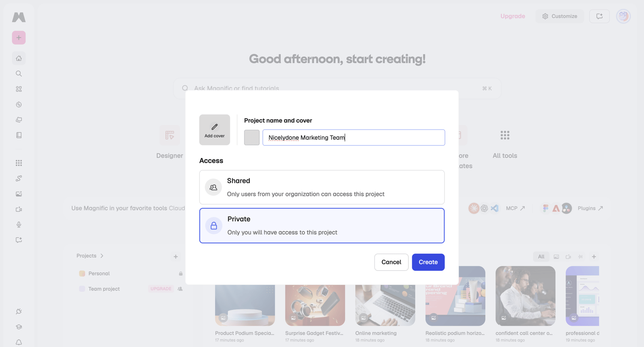644x347 pixels.
Task: Select the All filter tab
Action: pyautogui.click(x=541, y=257)
